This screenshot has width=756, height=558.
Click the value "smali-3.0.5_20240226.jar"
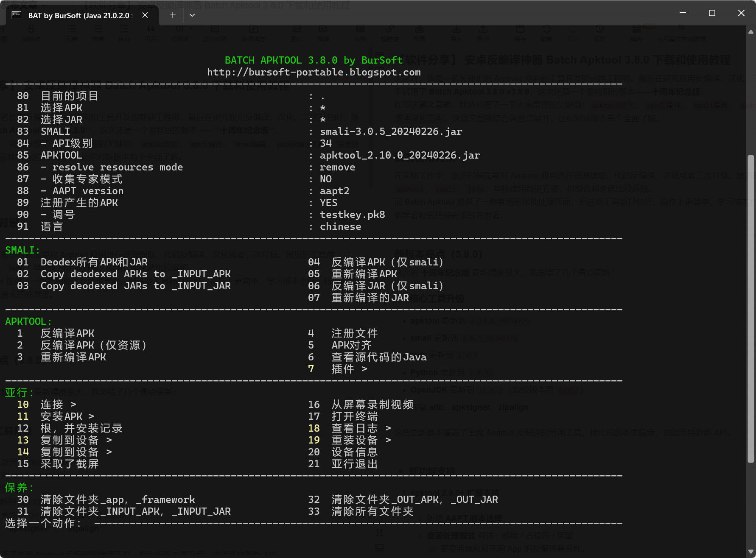coord(391,131)
